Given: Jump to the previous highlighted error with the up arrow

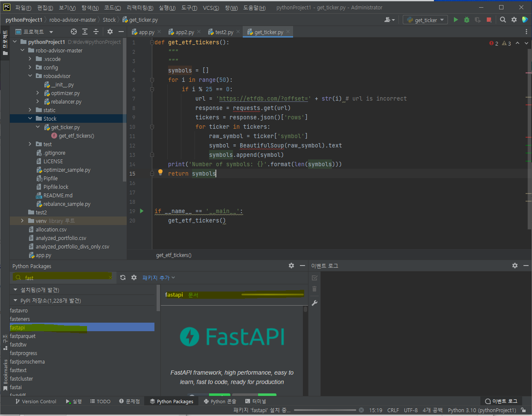Looking at the screenshot, I should 517,43.
